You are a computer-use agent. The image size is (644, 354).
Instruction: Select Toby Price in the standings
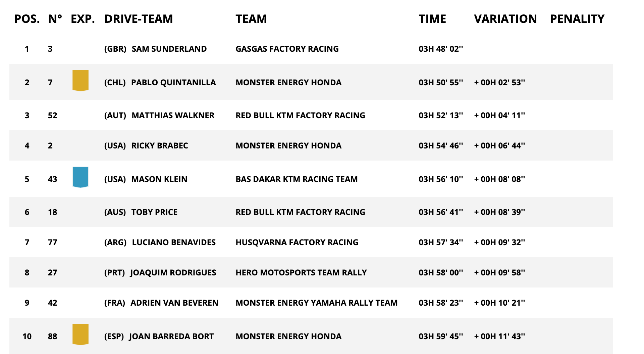tap(154, 212)
